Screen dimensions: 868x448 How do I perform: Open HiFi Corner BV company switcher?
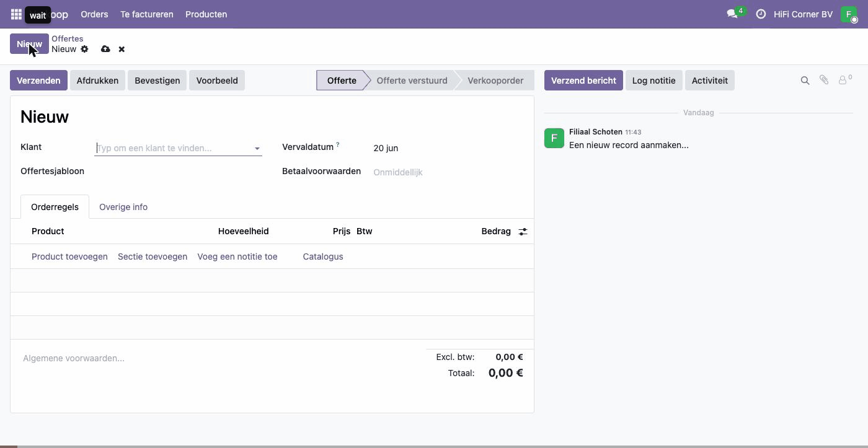click(803, 14)
